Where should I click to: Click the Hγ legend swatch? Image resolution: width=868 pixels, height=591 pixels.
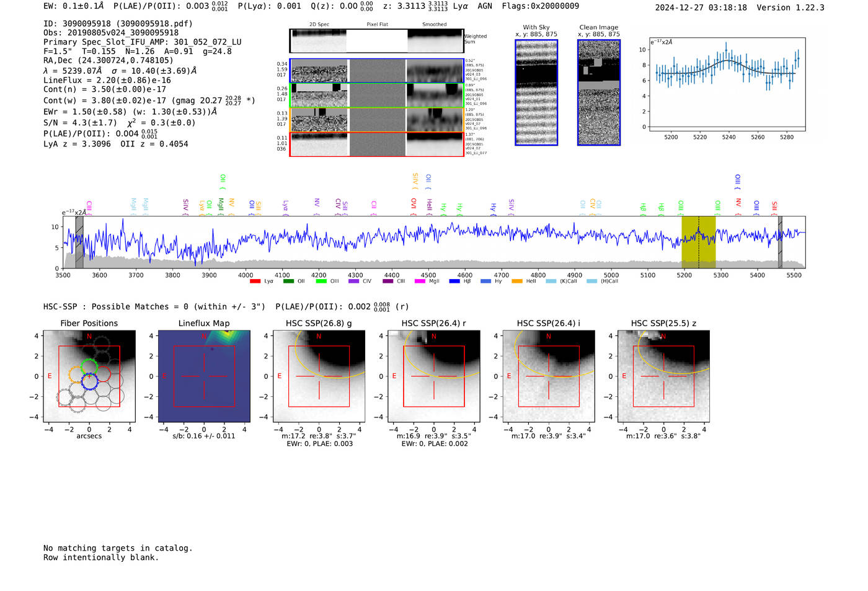pyautogui.click(x=485, y=282)
